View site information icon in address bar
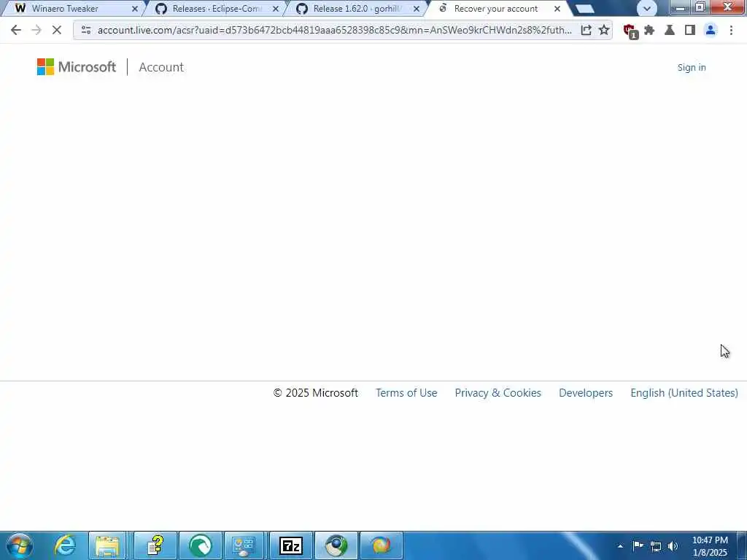This screenshot has height=560, width=747. (x=86, y=30)
